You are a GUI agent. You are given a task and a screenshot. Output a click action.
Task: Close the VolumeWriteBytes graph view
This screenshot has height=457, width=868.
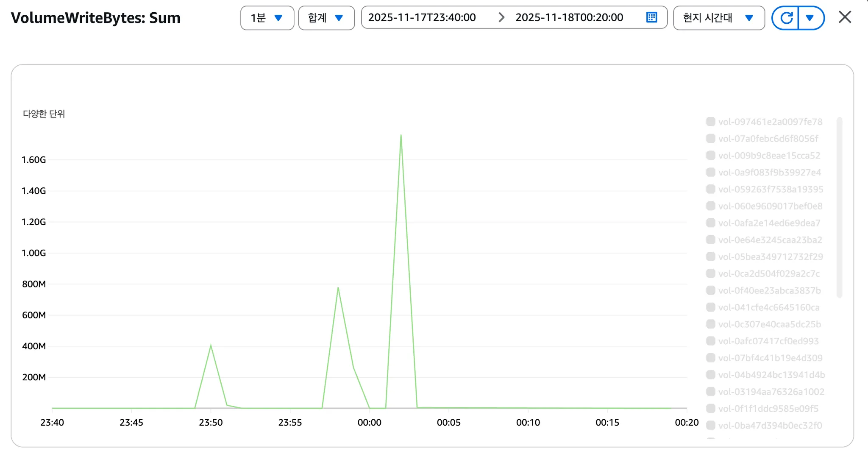pyautogui.click(x=845, y=17)
